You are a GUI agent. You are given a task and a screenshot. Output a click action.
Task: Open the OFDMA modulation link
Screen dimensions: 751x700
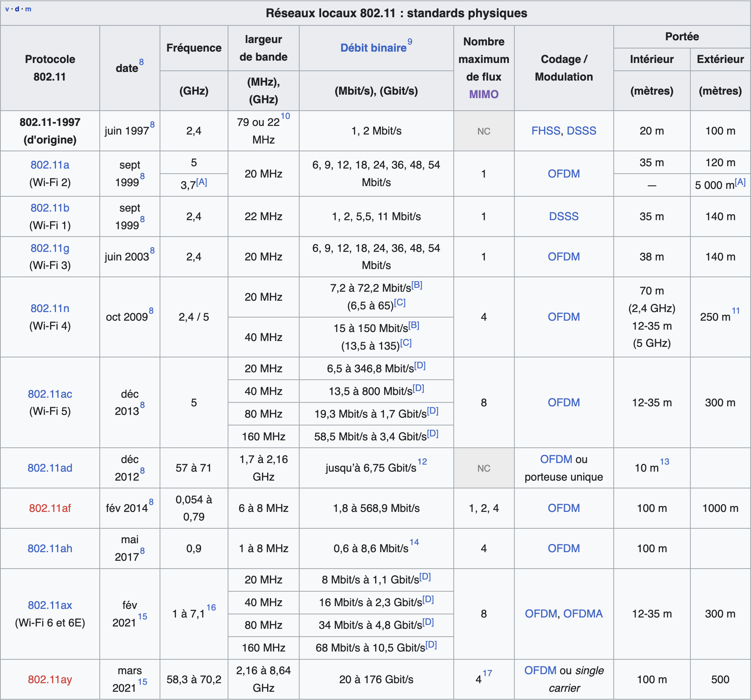(x=583, y=614)
